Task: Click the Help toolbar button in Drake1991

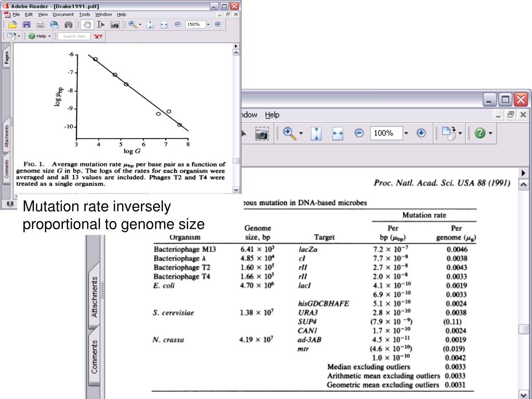Action: (x=39, y=36)
